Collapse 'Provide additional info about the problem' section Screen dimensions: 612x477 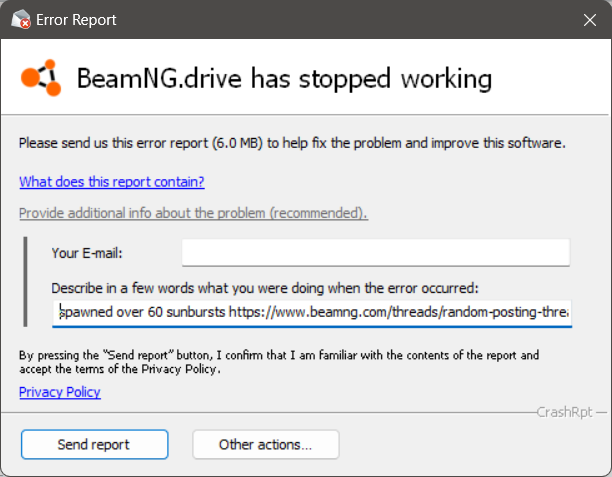click(193, 213)
